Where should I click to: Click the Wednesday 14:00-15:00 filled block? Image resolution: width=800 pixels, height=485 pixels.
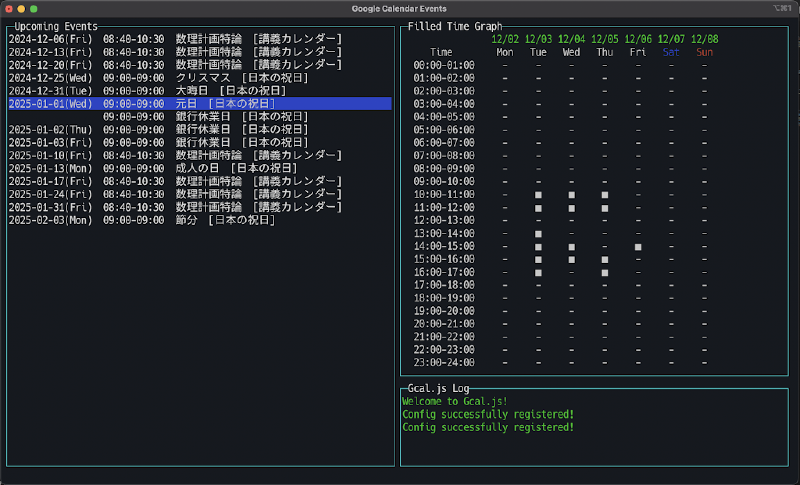571,247
